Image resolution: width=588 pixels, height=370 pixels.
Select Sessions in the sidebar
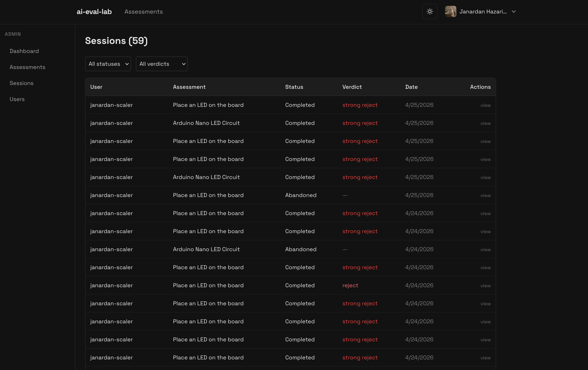point(21,83)
